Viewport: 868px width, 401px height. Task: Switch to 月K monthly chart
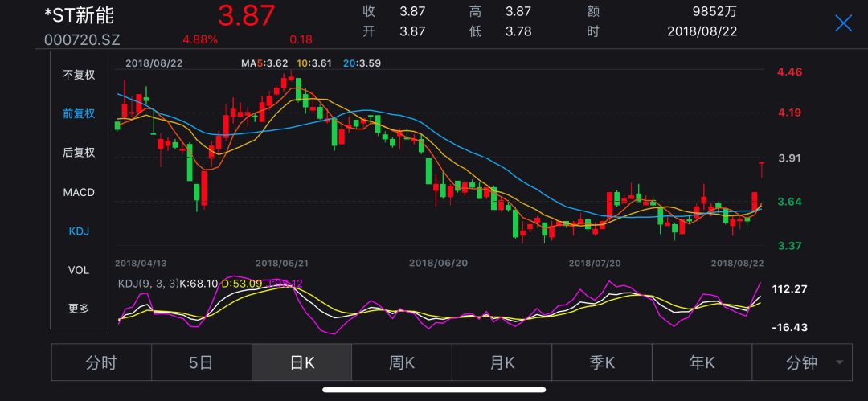(x=502, y=363)
